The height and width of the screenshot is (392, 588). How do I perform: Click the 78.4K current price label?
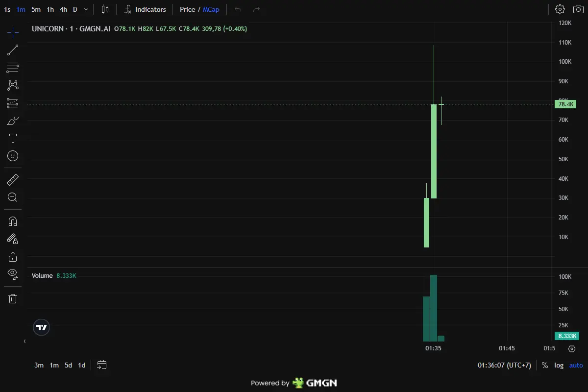566,104
